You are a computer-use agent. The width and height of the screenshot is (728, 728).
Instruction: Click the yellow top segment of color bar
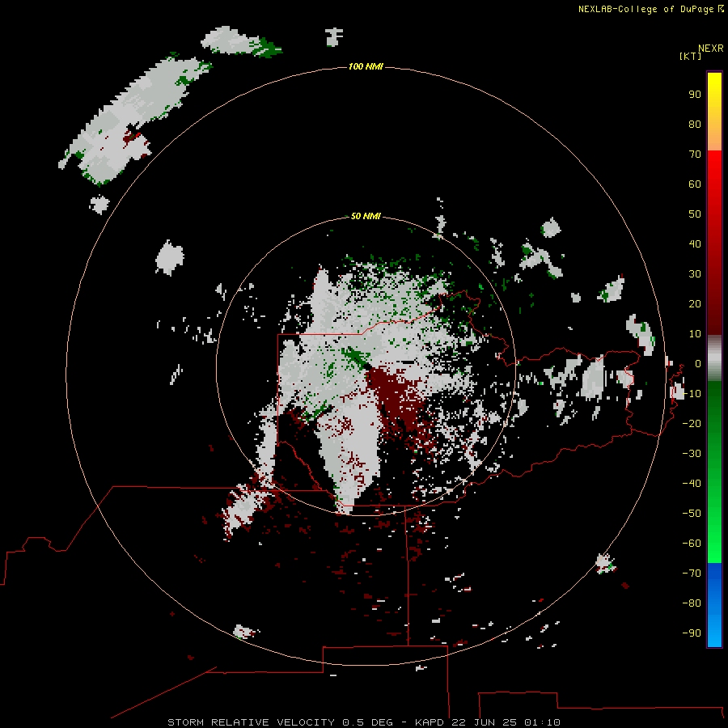[x=714, y=112]
